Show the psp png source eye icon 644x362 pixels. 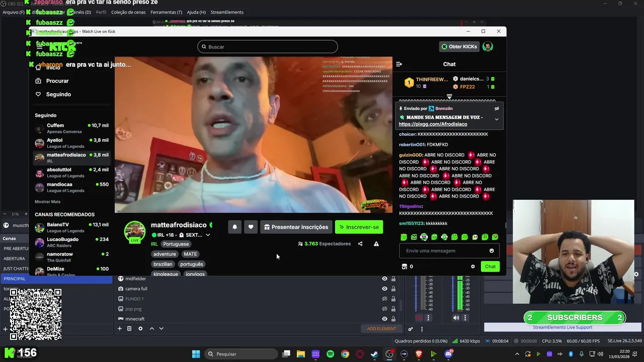pos(384,309)
